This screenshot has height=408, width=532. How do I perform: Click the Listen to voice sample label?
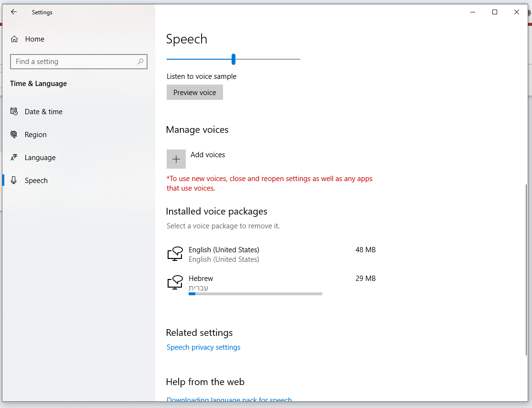(x=201, y=76)
